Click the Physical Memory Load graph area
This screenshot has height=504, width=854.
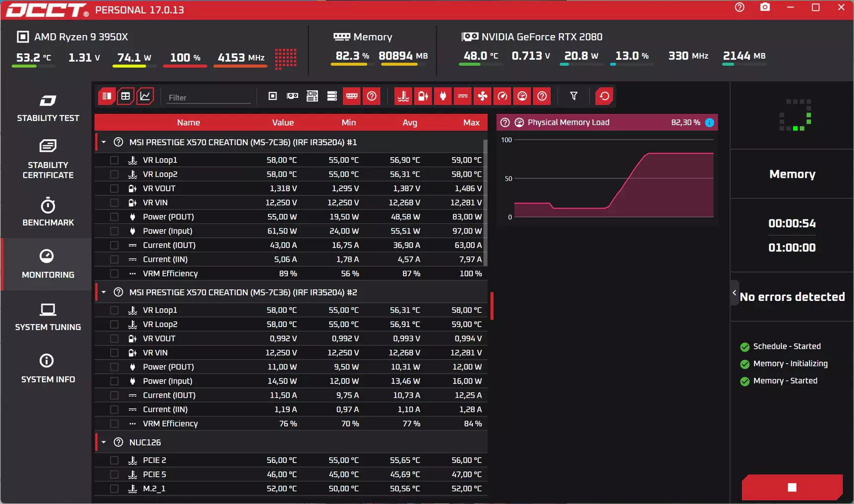[x=614, y=178]
